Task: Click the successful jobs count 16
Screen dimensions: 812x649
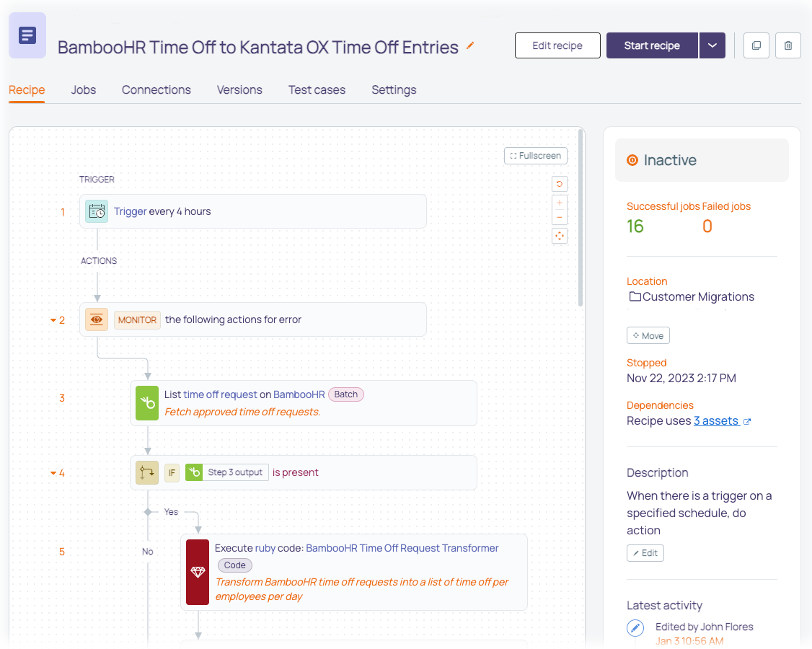Action: click(635, 226)
